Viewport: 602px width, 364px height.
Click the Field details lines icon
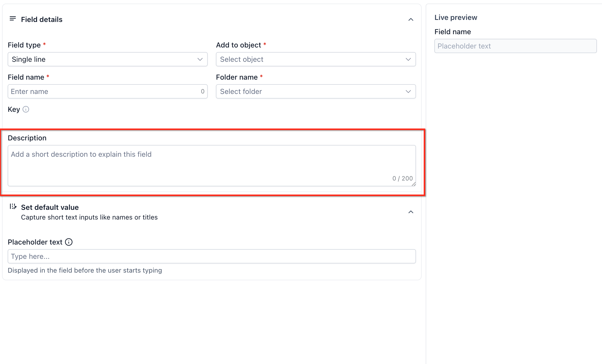point(13,19)
